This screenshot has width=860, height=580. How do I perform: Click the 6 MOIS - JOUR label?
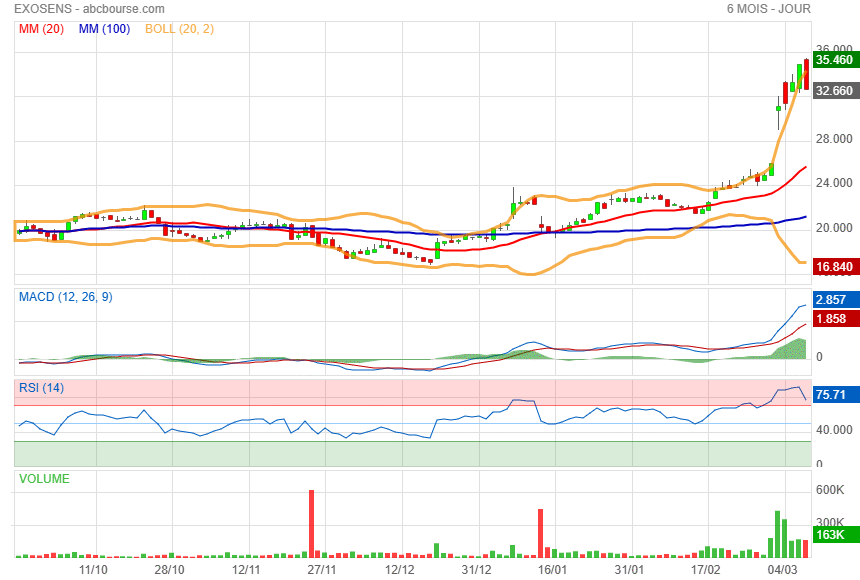[x=768, y=9]
